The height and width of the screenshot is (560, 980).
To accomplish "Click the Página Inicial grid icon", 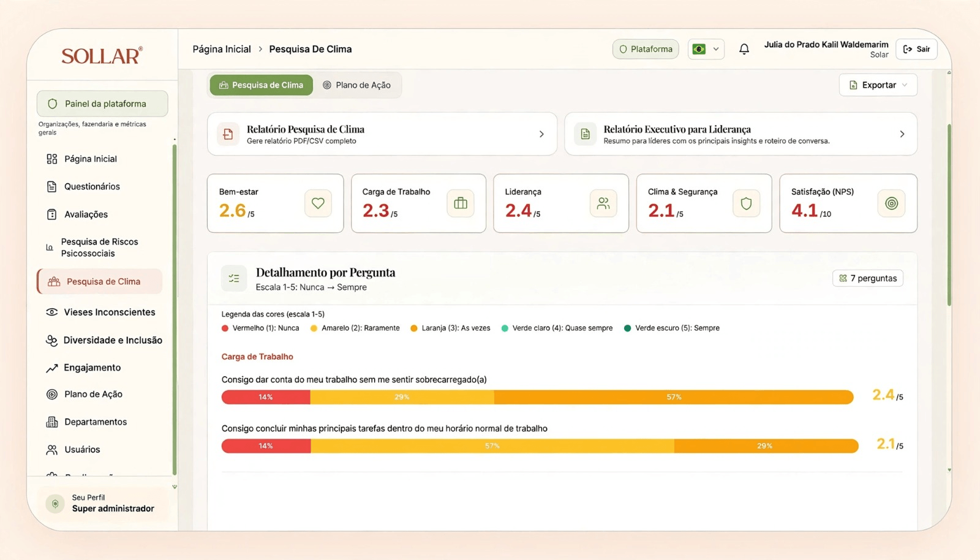I will point(52,159).
